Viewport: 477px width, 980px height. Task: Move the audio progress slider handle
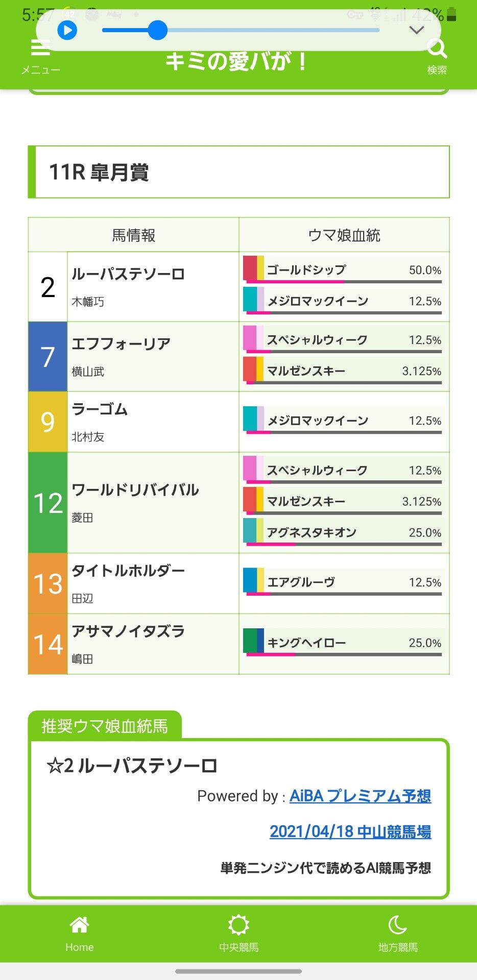[x=158, y=30]
